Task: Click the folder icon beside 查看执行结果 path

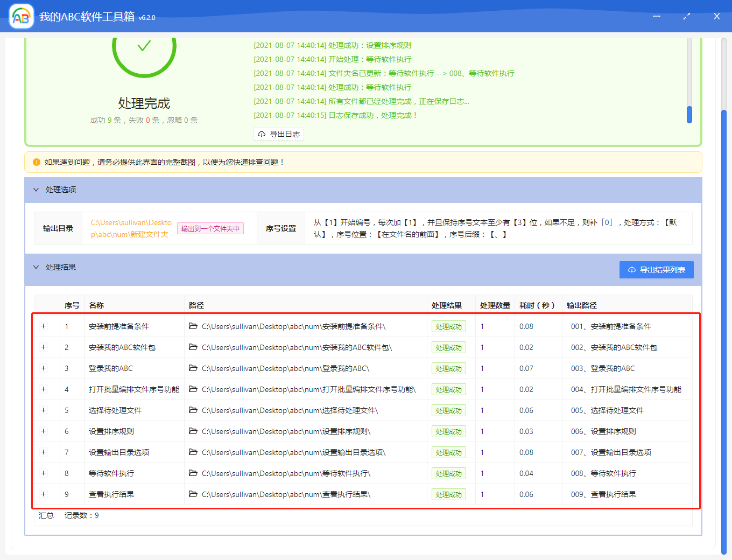Action: (194, 494)
